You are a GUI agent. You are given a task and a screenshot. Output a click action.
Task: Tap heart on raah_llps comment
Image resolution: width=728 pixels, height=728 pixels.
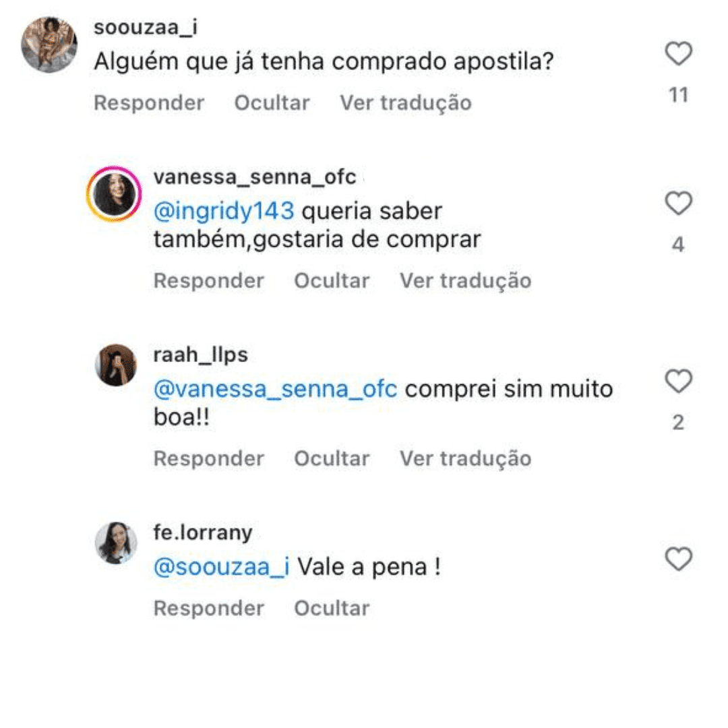pyautogui.click(x=678, y=382)
